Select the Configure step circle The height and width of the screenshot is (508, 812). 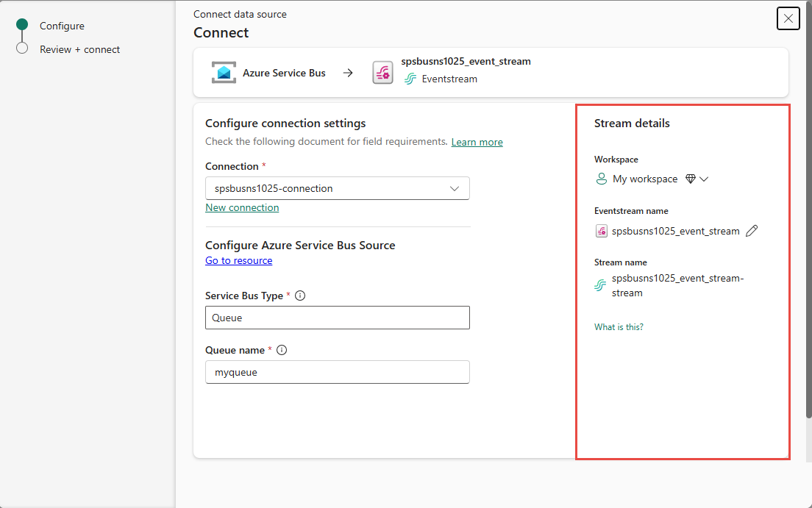tap(23, 26)
